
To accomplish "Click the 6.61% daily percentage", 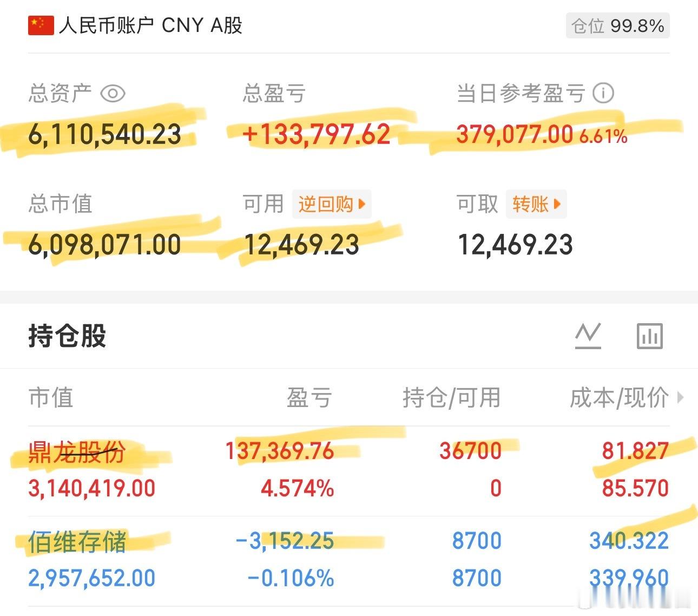I will [x=603, y=136].
